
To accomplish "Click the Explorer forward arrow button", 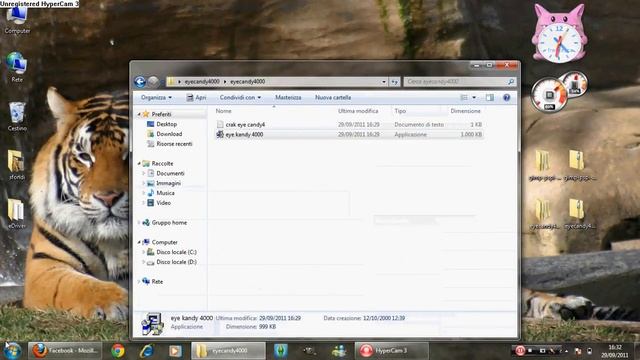I will [x=153, y=82].
